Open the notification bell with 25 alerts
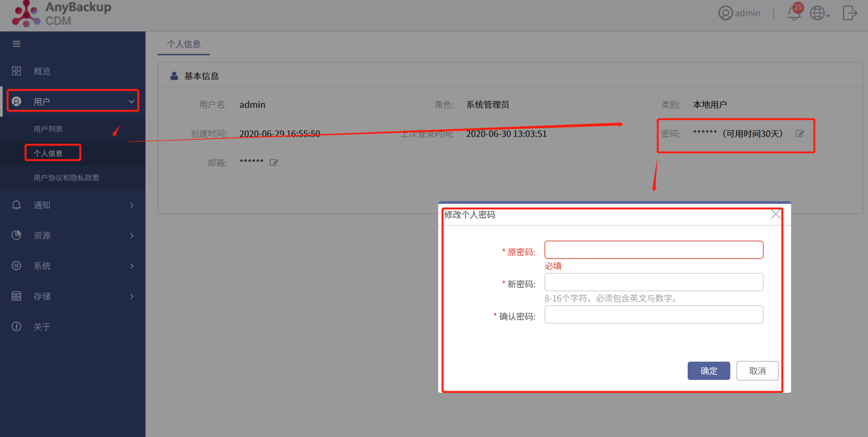The image size is (868, 437). (x=794, y=13)
